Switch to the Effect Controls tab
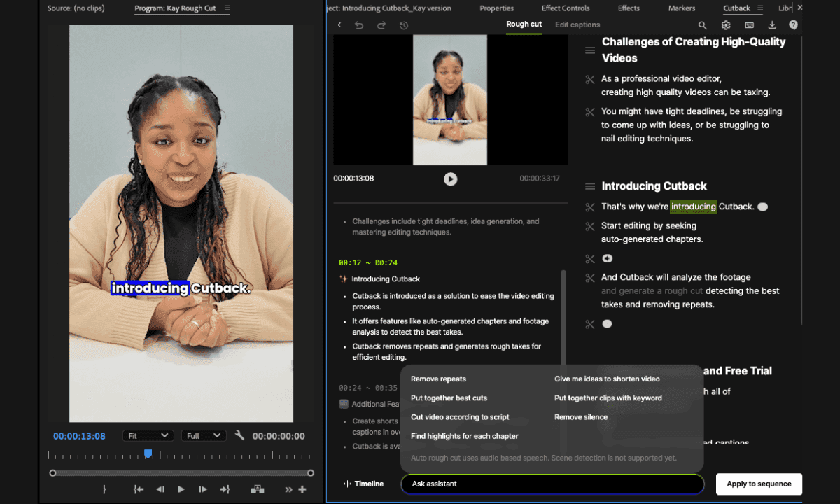 coord(566,8)
